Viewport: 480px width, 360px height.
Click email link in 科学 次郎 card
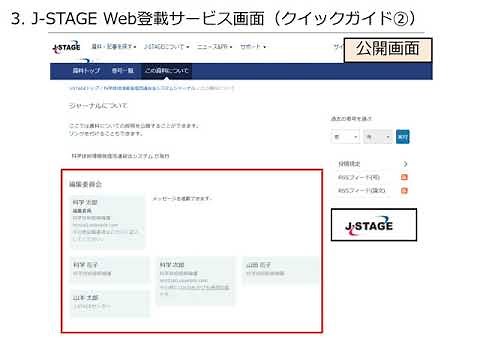tap(184, 281)
